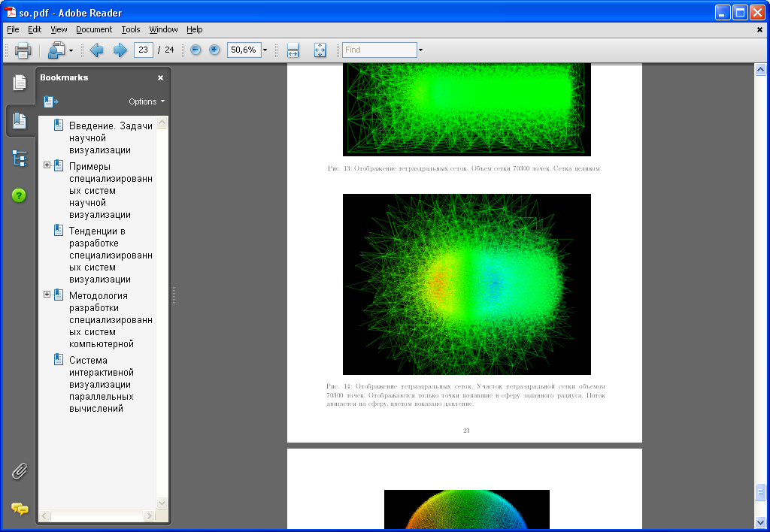Click bookmarks panel scroll-down arrow
Screen dimensions: 770x532
click(162, 503)
